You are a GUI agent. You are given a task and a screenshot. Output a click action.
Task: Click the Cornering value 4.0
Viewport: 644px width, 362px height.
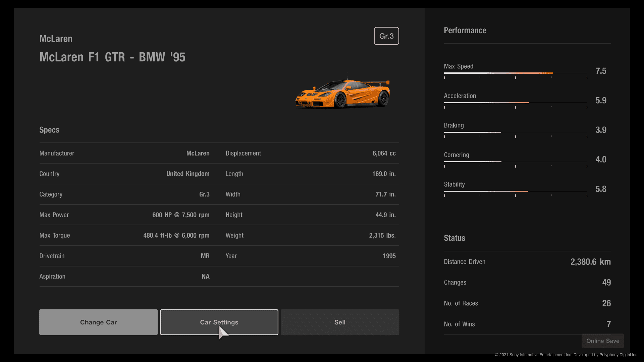click(601, 160)
